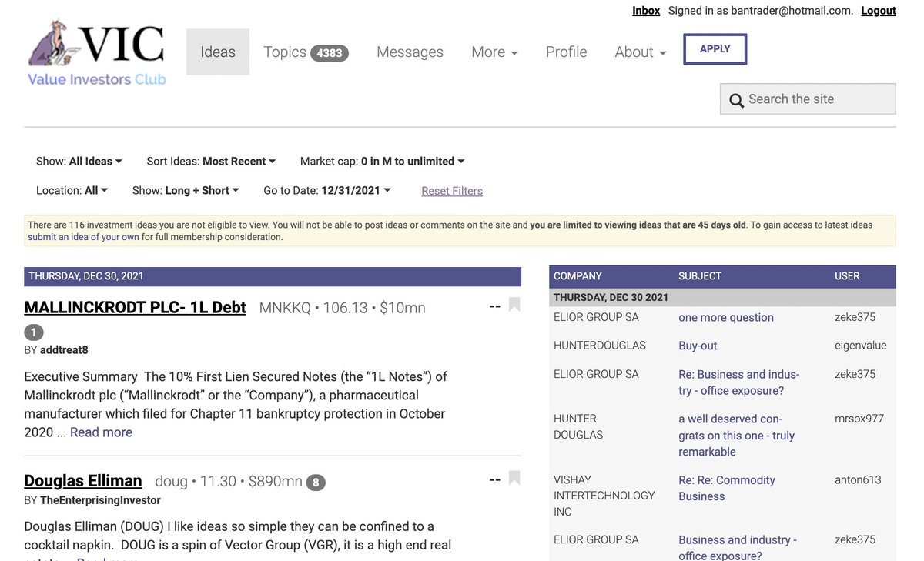
Task: Open the Messages tab
Action: point(410,52)
